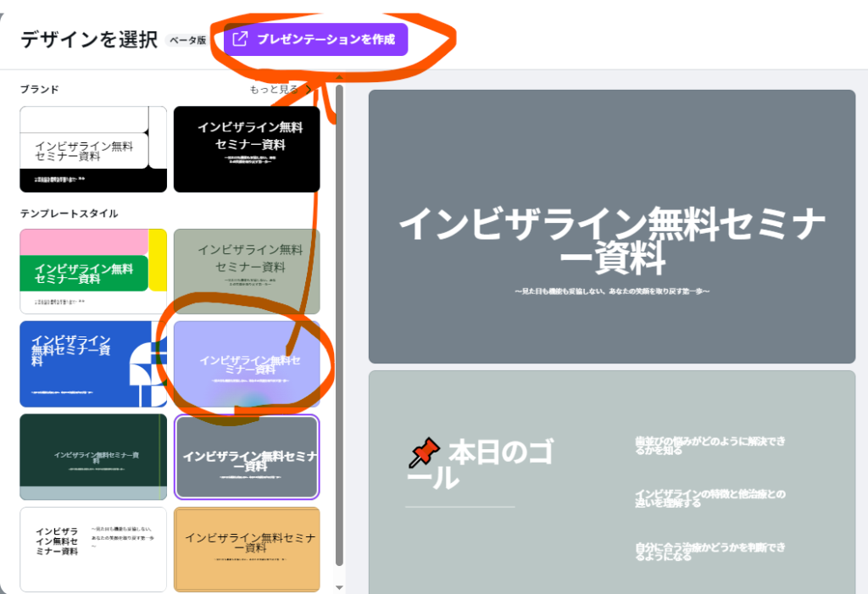Image resolution: width=868 pixels, height=594 pixels.
Task: Click the gray title slide preview
Action: [x=612, y=226]
